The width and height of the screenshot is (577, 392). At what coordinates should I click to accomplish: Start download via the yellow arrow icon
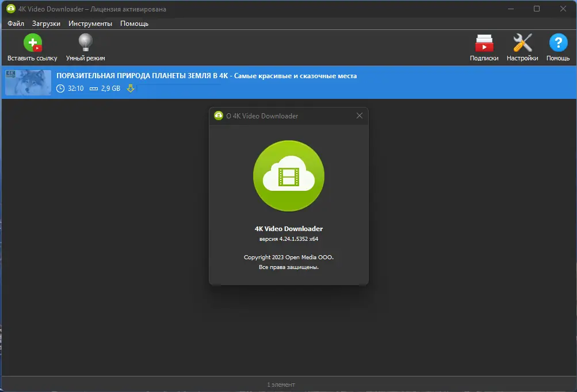(131, 89)
